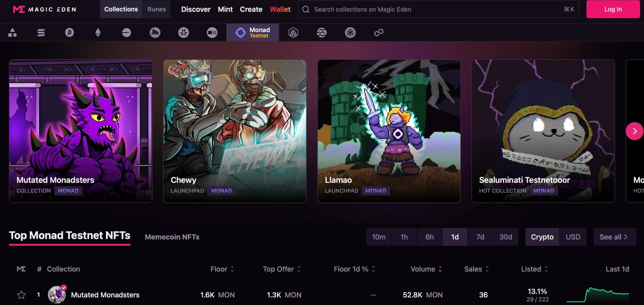Favorite Mutated Monadsters with the star

pyautogui.click(x=21, y=295)
